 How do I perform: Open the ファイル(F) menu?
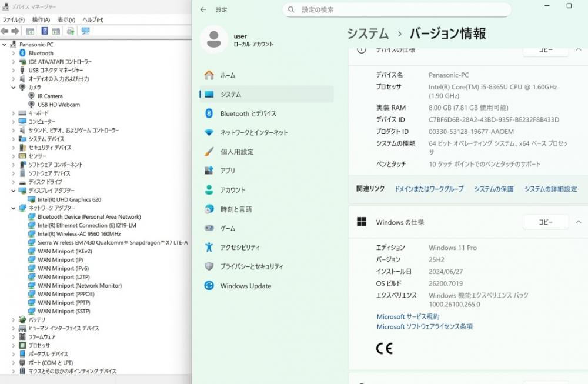click(14, 19)
